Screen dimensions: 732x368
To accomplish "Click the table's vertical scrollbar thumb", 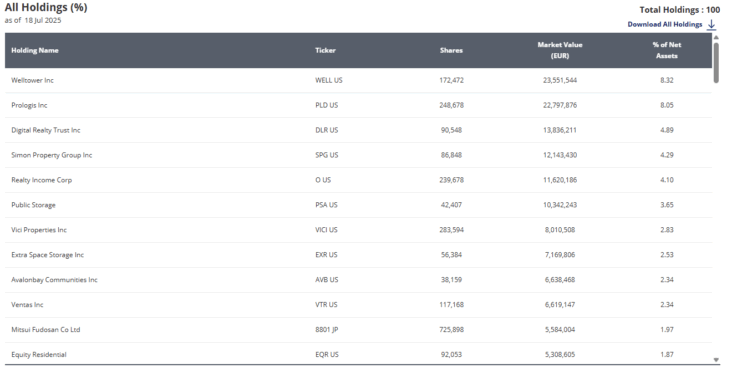I will click(716, 63).
